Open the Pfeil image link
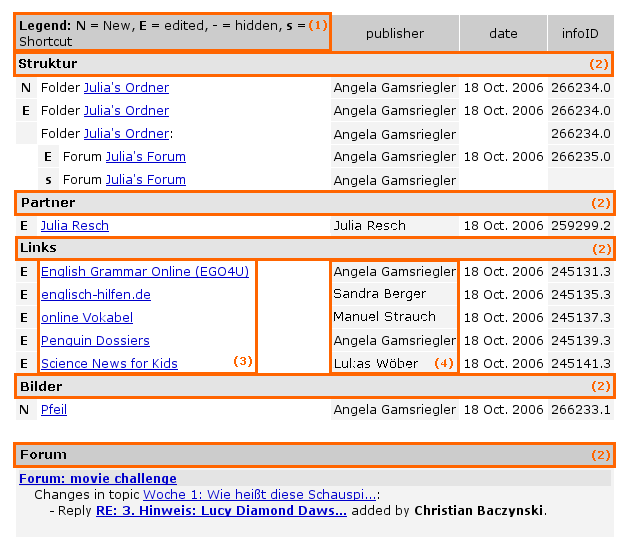626x548 pixels. click(54, 410)
